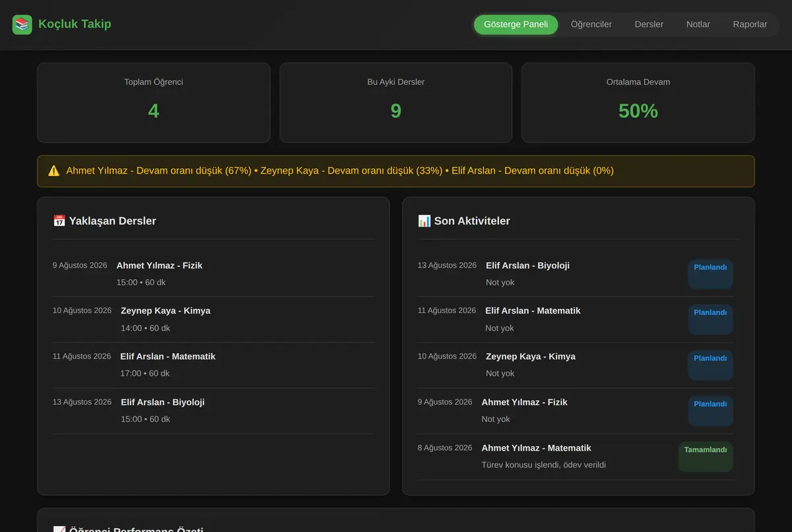Click the Ortalama Devam card label
The width and height of the screenshot is (792, 532).
(x=638, y=83)
